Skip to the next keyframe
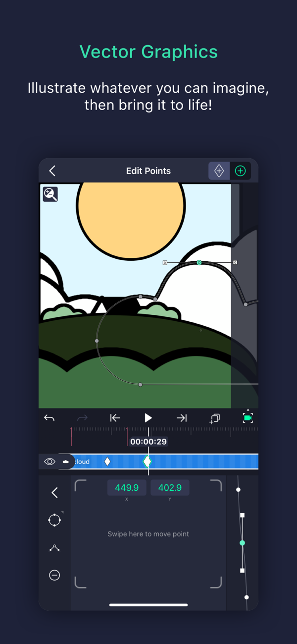Viewport: 297px width, 644px height. 182,418
